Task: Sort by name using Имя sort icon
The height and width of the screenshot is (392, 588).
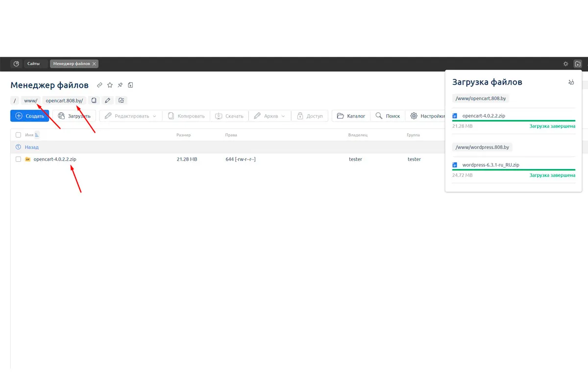Action: (37, 135)
